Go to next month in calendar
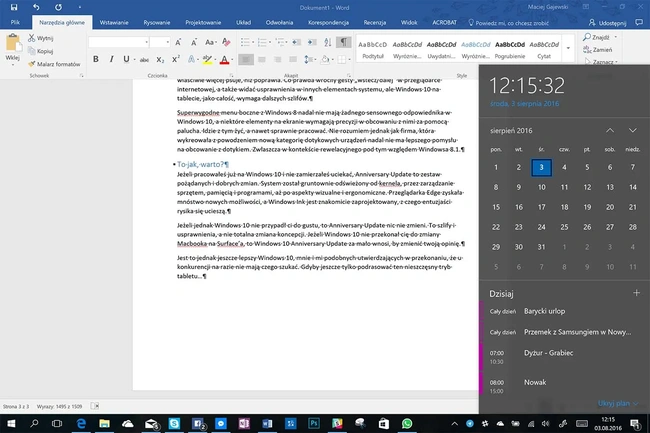Screen dimensions: 650x433 pyautogui.click(x=633, y=130)
